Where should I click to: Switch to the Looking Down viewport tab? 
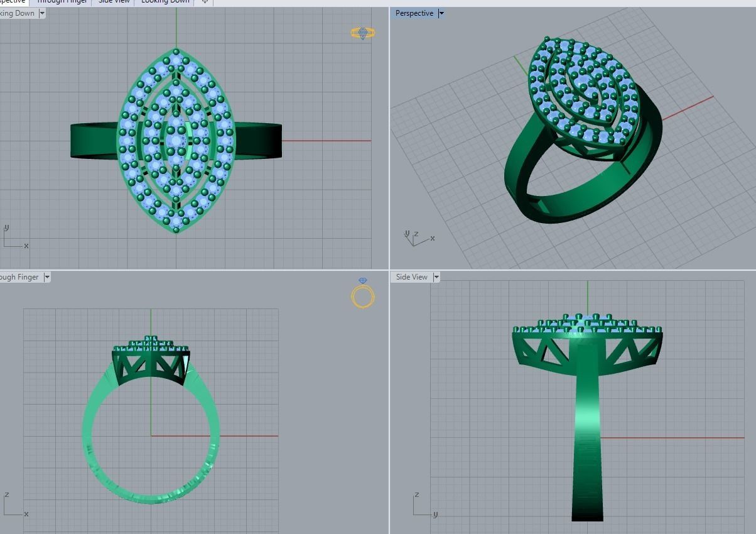tap(165, 2)
